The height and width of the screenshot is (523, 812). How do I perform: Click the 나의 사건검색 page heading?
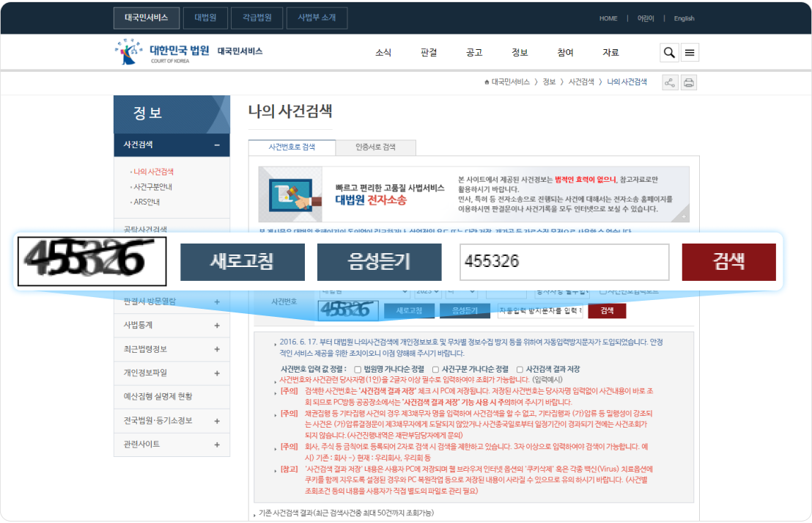tap(290, 111)
